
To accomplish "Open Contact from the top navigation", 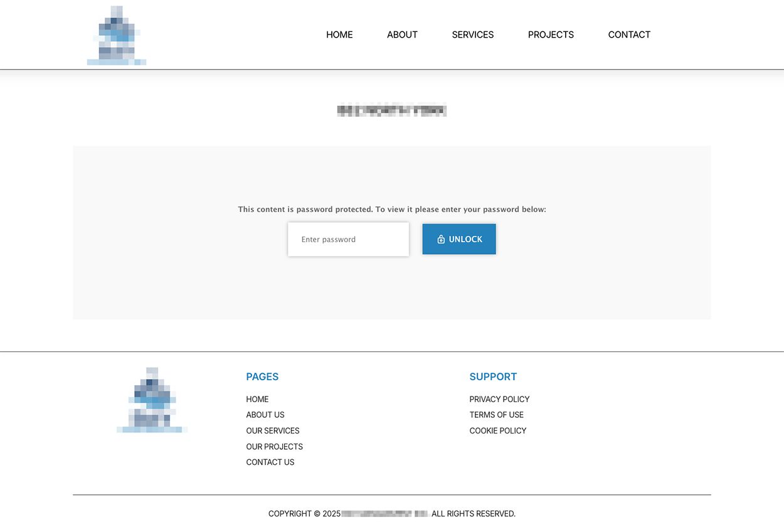I will [629, 35].
